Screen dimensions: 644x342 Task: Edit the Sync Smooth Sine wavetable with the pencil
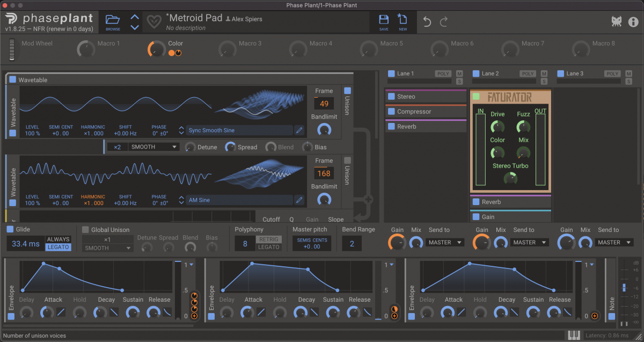(x=299, y=130)
